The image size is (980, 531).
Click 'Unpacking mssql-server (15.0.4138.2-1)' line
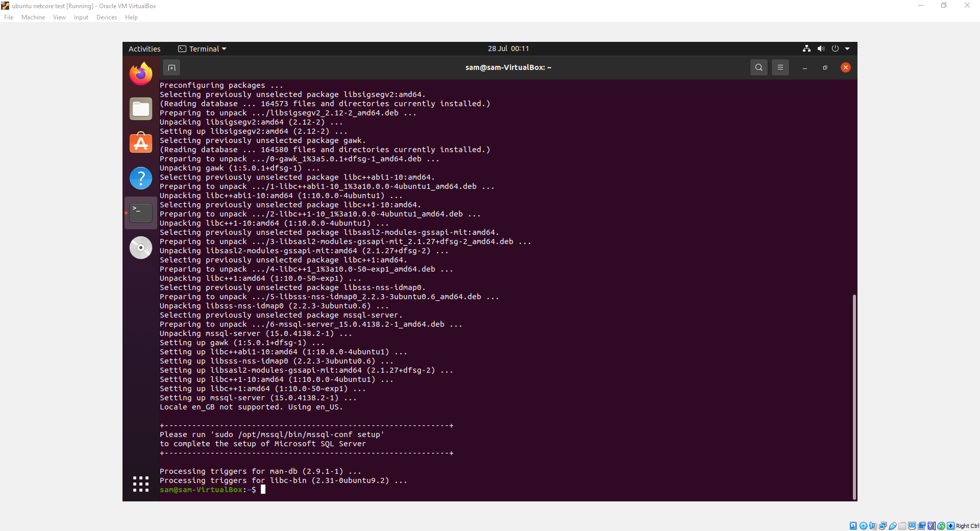(x=256, y=333)
